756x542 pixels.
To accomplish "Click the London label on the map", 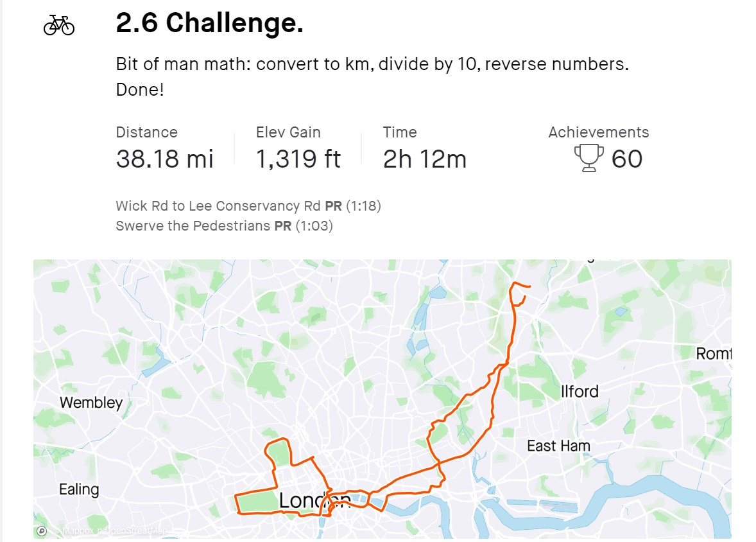I will pyautogui.click(x=314, y=501).
